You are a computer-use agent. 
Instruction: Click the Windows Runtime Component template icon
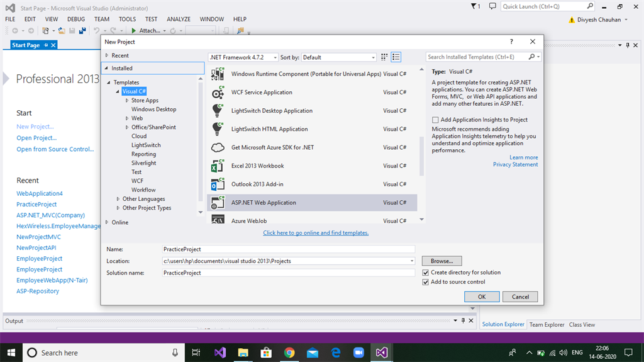pos(218,74)
